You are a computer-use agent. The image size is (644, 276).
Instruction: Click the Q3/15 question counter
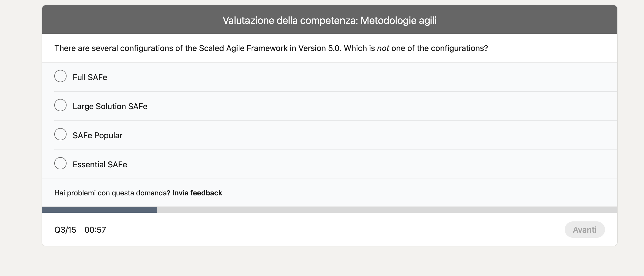point(65,230)
